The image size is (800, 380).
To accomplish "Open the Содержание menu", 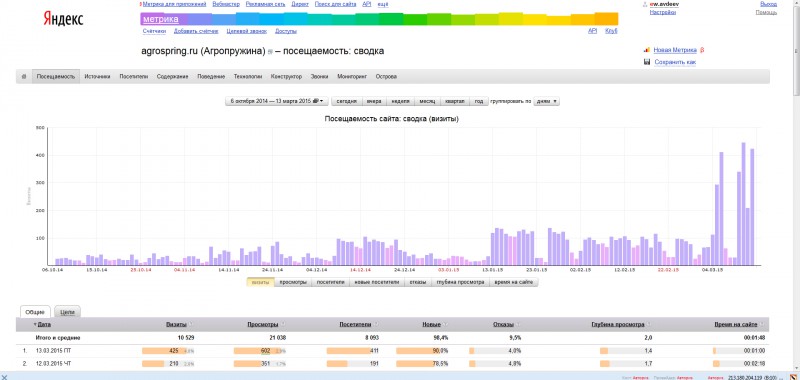I will click(172, 77).
